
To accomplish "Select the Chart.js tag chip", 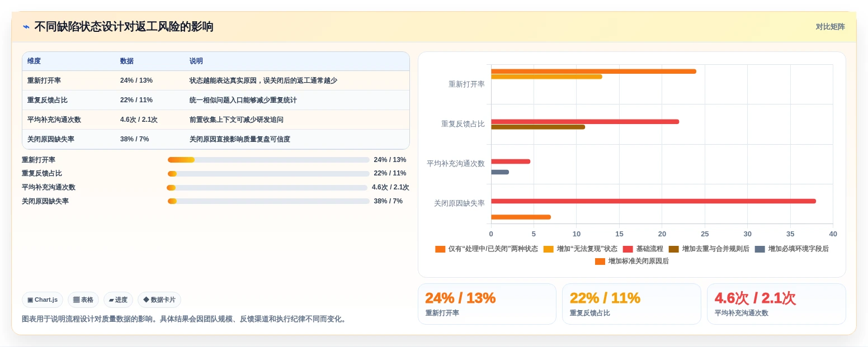I will [43, 300].
